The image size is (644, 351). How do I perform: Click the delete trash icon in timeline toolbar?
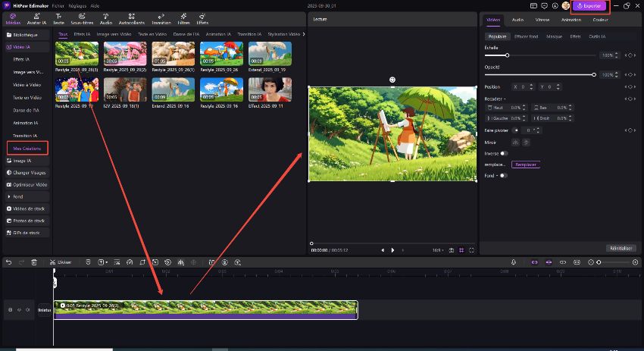[x=34, y=262]
